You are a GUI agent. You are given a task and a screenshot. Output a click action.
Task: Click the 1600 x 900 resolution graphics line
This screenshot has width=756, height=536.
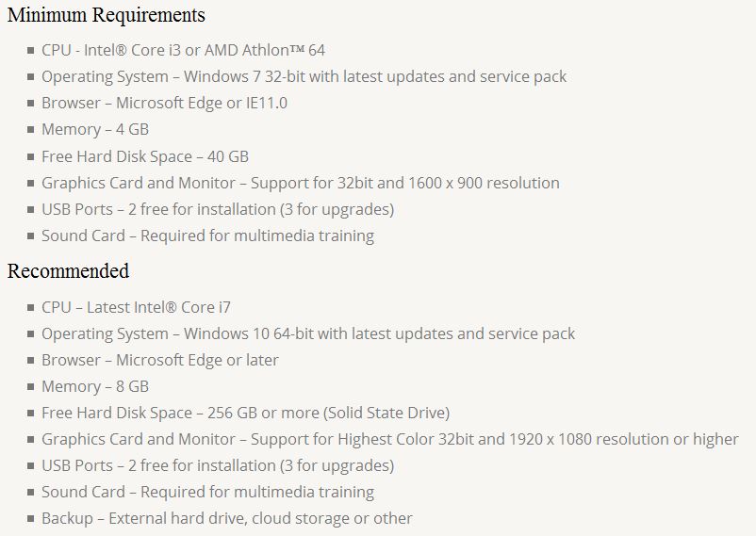(x=300, y=183)
